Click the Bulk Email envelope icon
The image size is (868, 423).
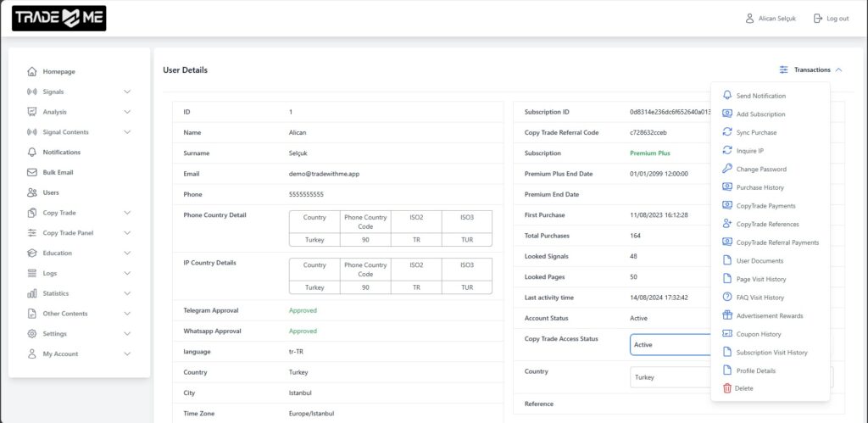click(32, 172)
